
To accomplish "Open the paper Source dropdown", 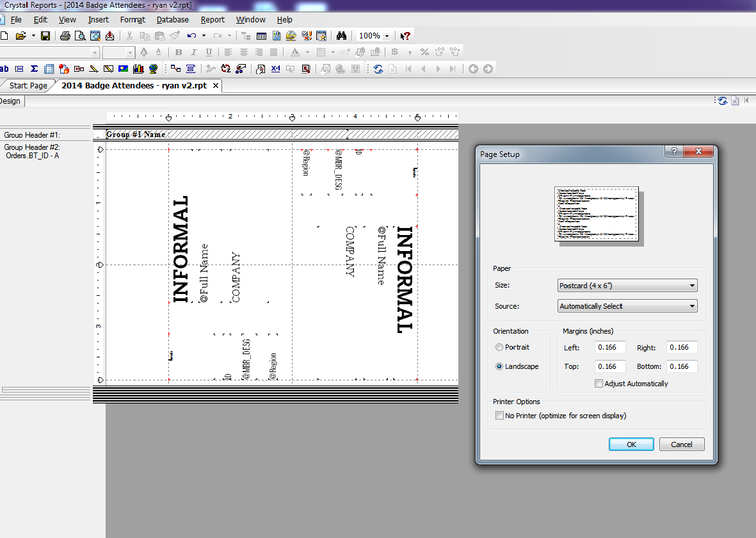I will point(691,306).
